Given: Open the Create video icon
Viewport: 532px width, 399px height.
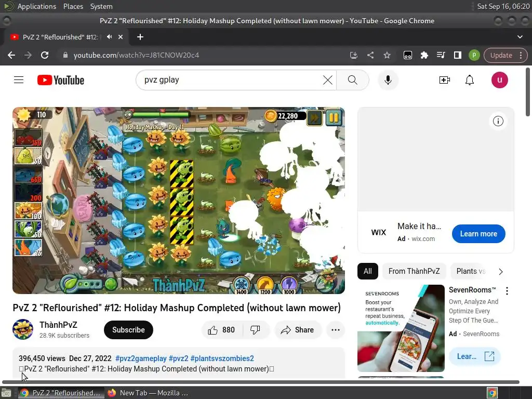Looking at the screenshot, I should coord(445,80).
